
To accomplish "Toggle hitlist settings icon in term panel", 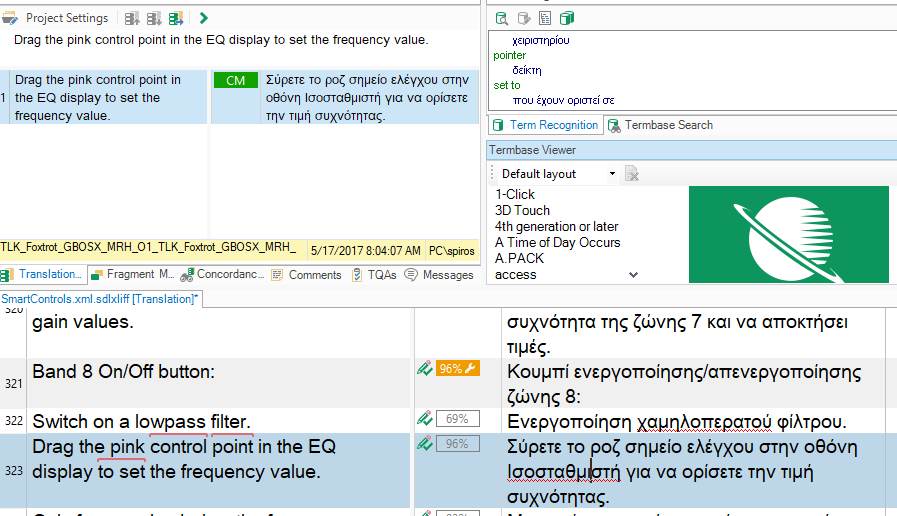I will (545, 18).
